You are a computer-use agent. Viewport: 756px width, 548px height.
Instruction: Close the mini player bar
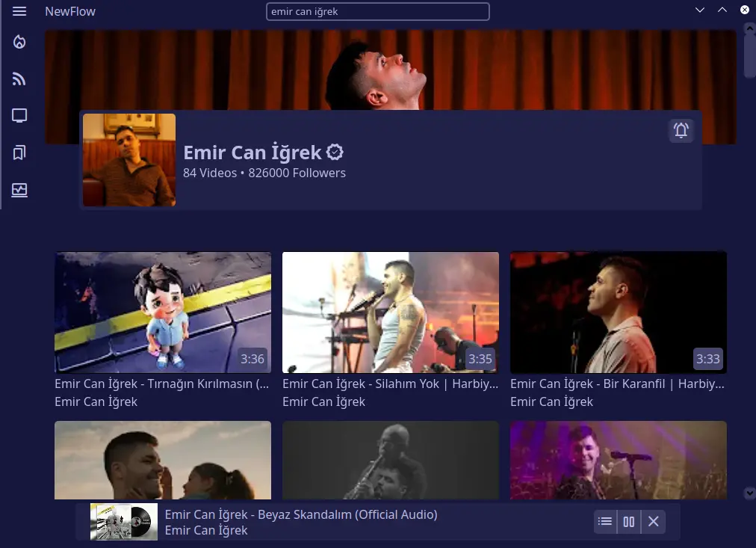[x=653, y=522]
